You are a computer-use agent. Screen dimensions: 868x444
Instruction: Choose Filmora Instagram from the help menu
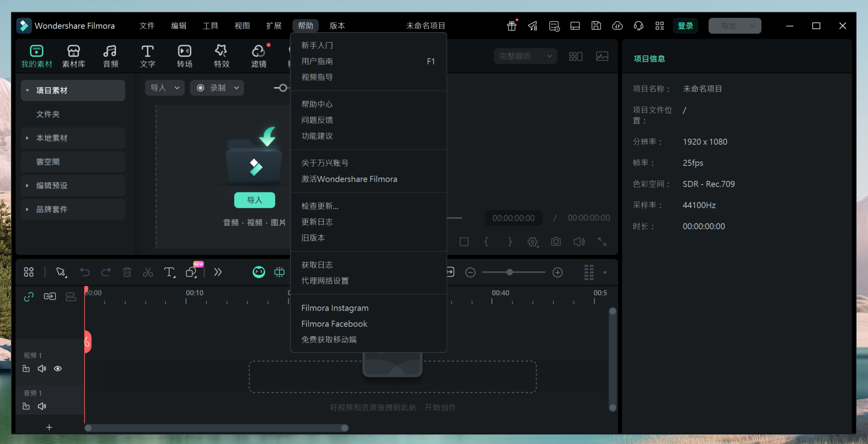coord(335,308)
